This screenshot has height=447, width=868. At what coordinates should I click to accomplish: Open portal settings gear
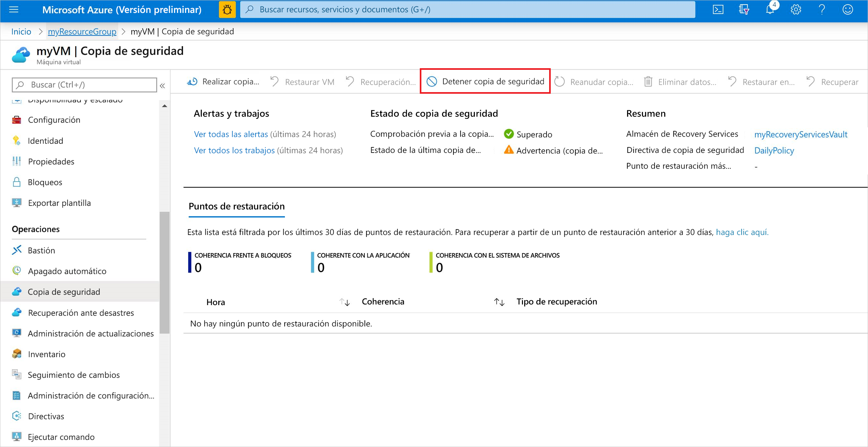pos(796,9)
